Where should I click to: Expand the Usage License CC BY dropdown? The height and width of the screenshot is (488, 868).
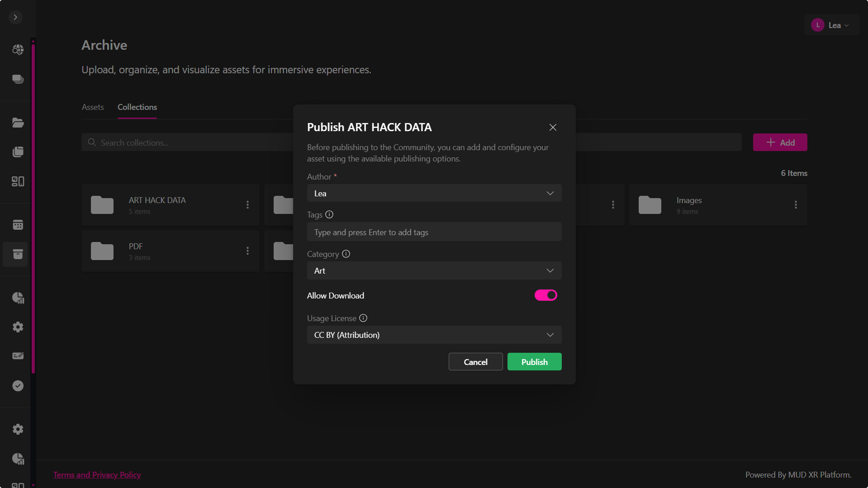coord(434,335)
